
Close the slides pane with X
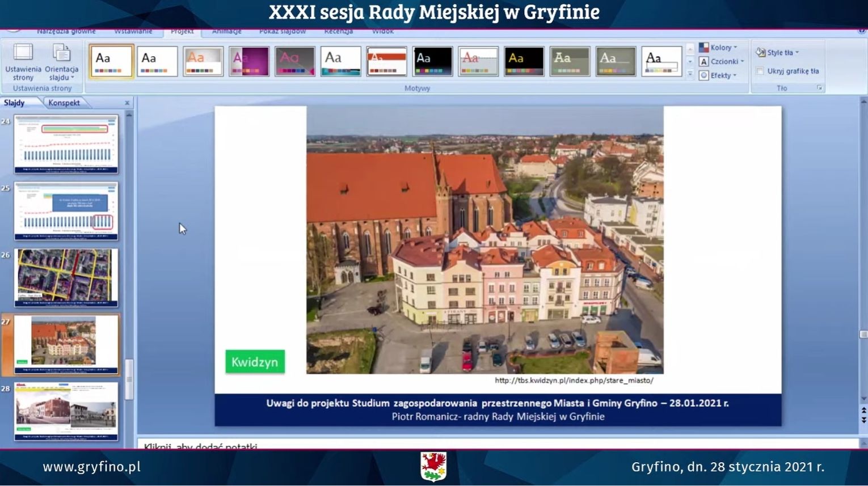tap(127, 103)
